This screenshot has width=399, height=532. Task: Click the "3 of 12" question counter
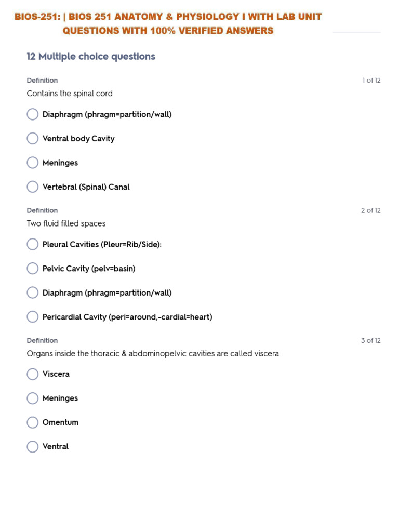click(x=370, y=341)
